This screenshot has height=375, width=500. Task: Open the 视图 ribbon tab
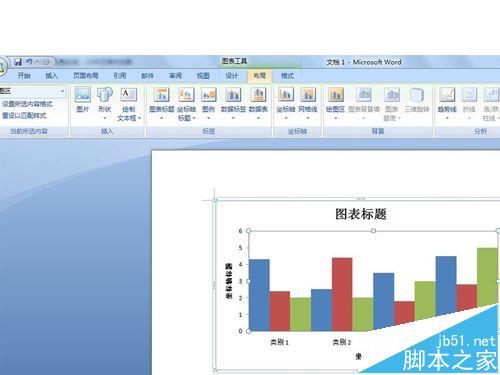203,76
